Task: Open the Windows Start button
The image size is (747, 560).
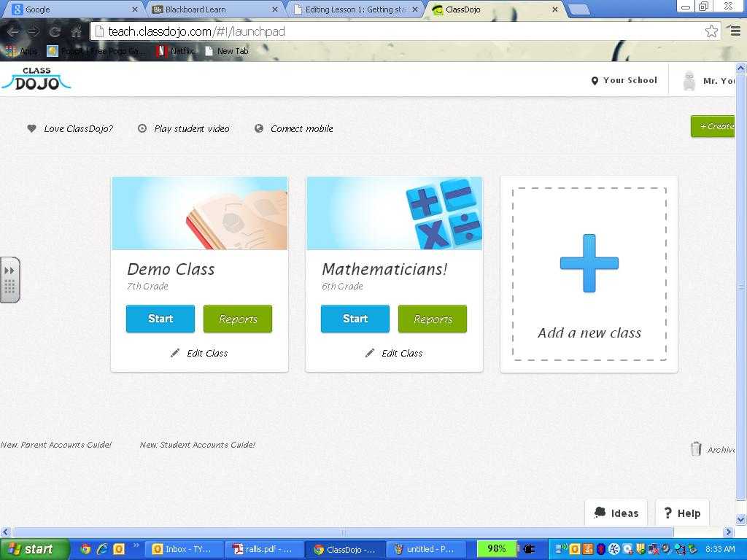Action: (x=34, y=549)
